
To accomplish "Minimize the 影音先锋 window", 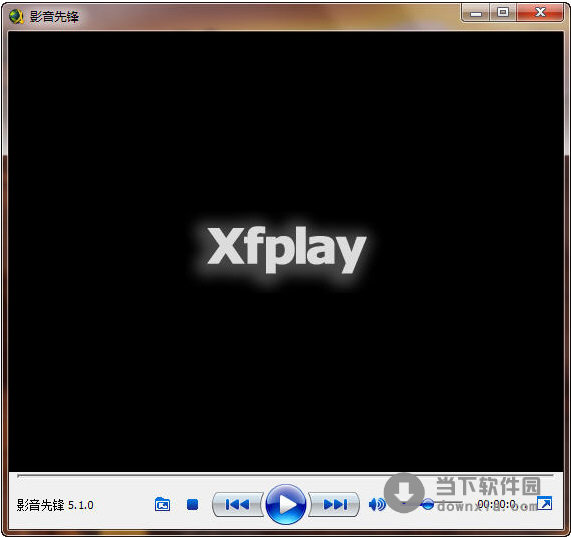I will click(x=475, y=13).
